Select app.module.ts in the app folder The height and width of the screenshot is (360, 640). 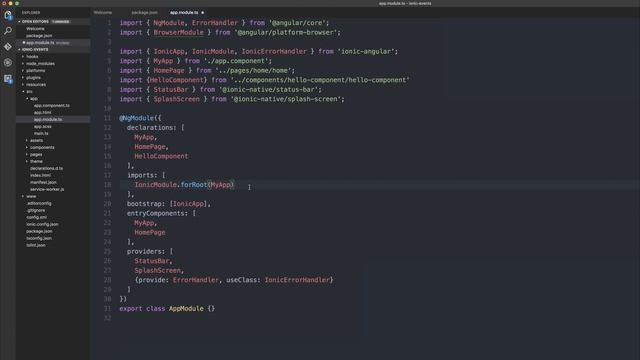coord(48,120)
